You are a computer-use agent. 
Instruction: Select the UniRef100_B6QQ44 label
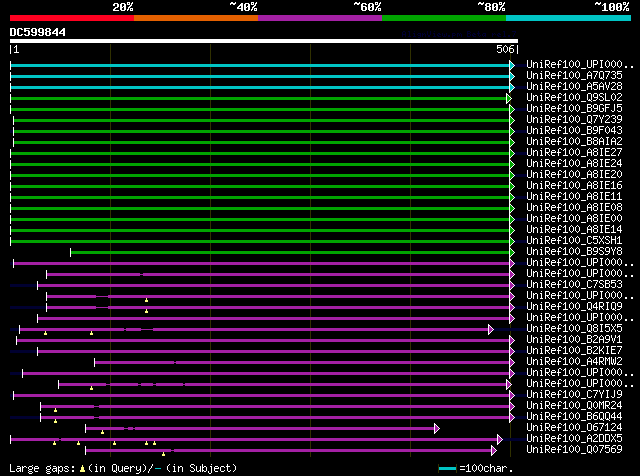coord(574,416)
